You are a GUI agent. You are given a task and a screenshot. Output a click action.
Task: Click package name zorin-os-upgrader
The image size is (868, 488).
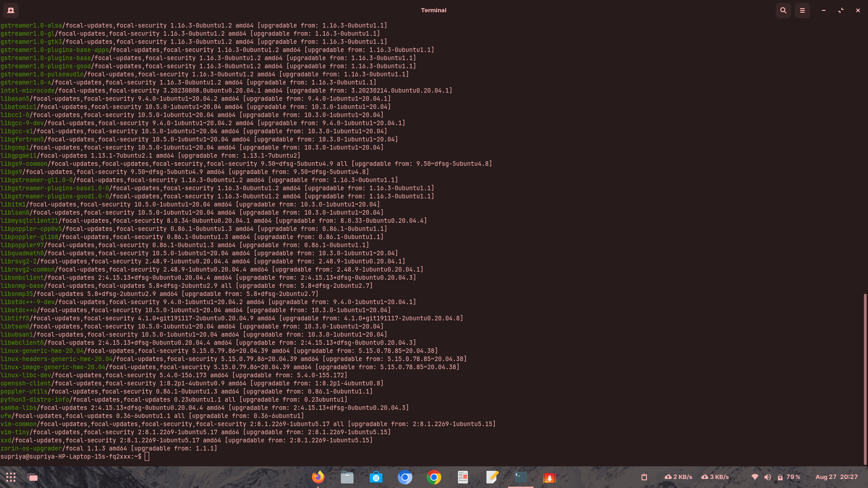[x=31, y=449]
